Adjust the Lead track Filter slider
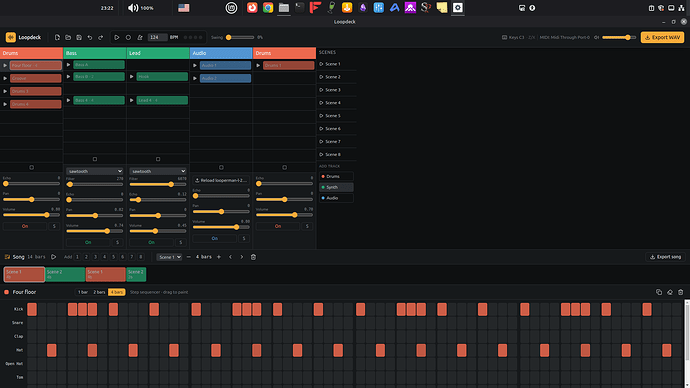The height and width of the screenshot is (388, 690). tap(158, 184)
